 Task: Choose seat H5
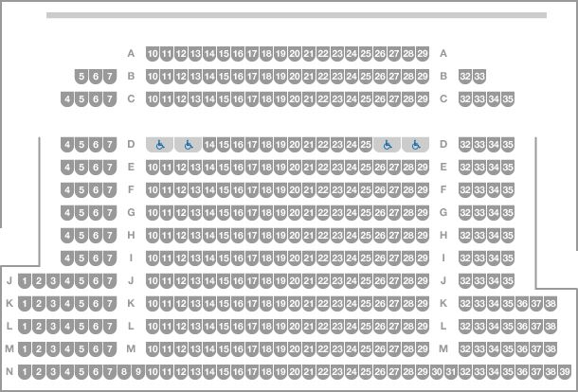(x=81, y=236)
